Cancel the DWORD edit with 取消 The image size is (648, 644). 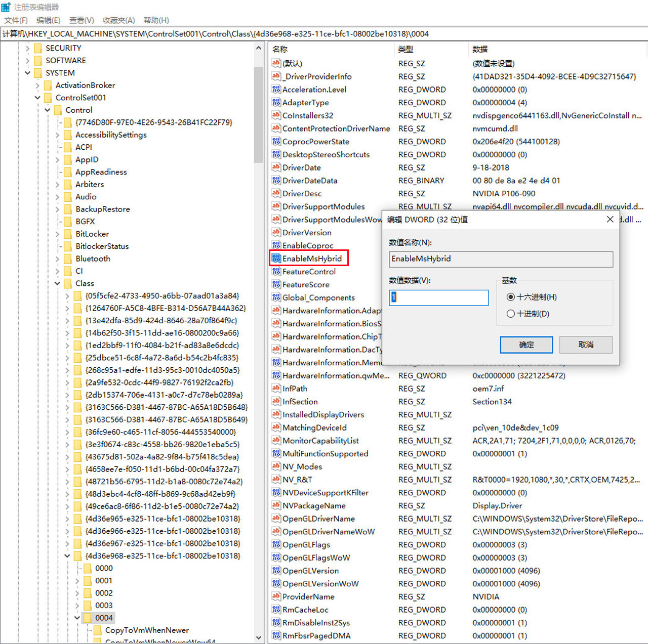(x=586, y=345)
